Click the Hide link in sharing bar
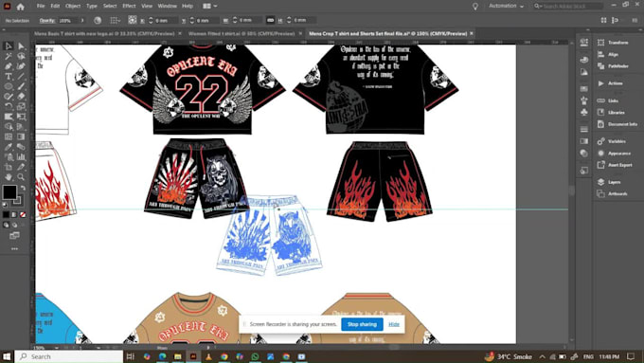This screenshot has width=644, height=363. coord(394,324)
